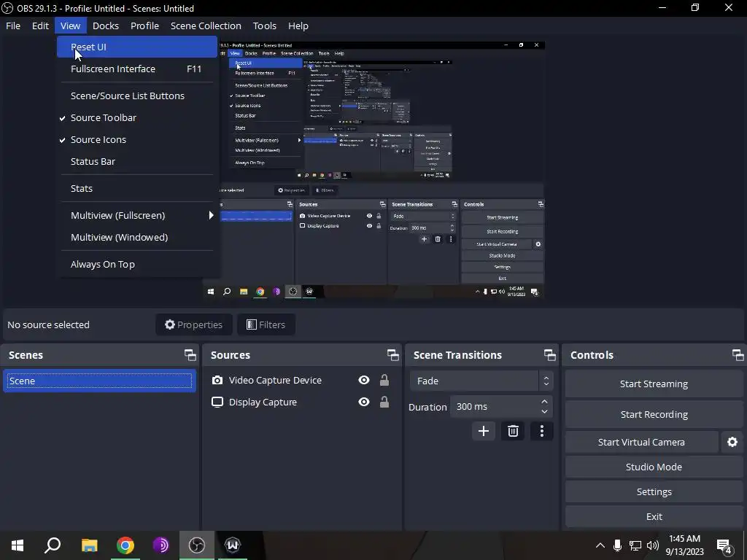Click the Display Capture monitor icon

(217, 402)
